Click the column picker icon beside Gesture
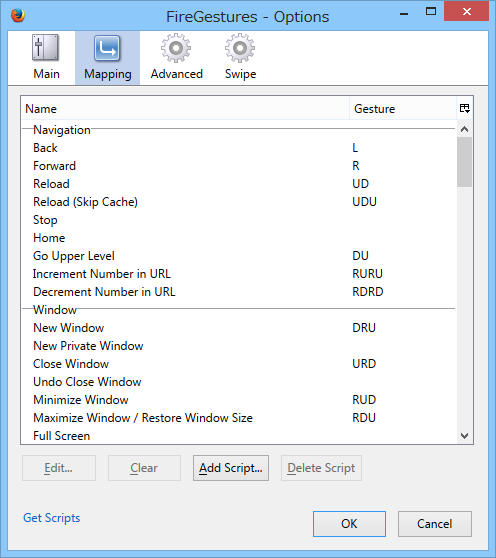 tap(465, 109)
